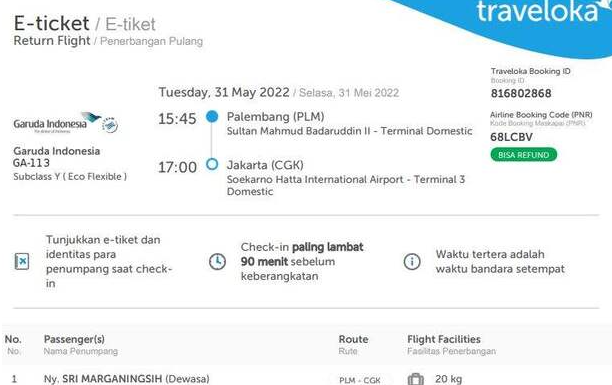The height and width of the screenshot is (385, 612).
Task: Click the info icon beside the local time note
Action: (412, 262)
